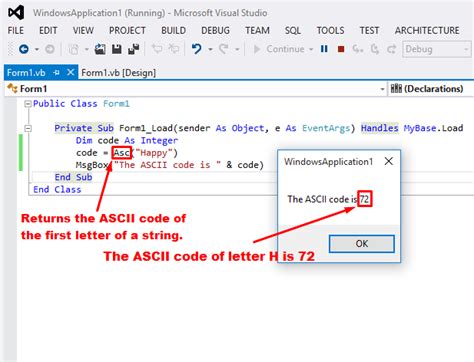Open the Navigate Backward history dropdown arrow
Image resolution: width=474 pixels, height=362 pixels.
click(37, 49)
